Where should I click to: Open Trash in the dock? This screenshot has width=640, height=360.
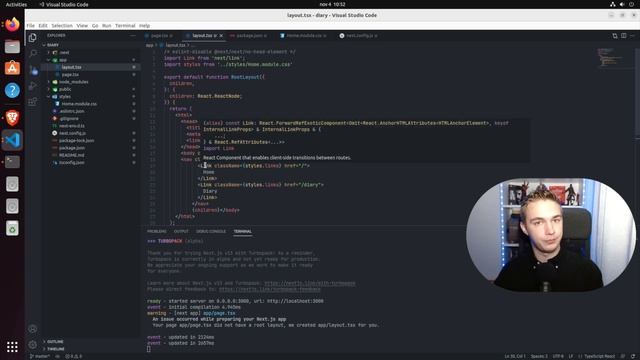click(x=12, y=228)
